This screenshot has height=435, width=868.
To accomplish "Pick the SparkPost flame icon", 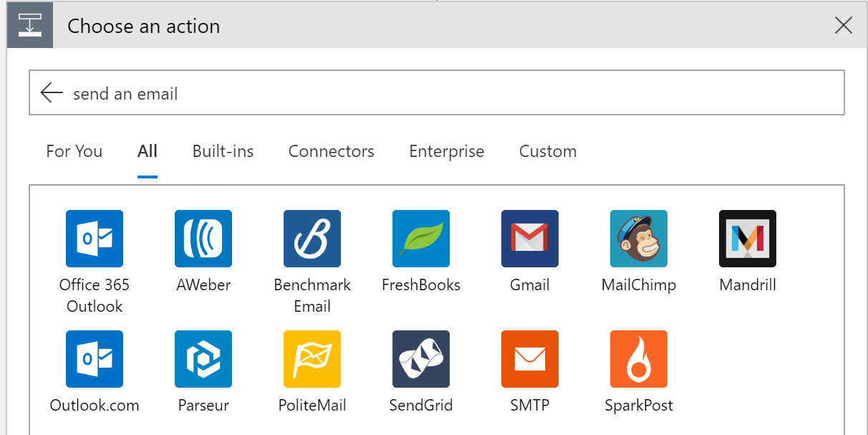I will point(639,359).
